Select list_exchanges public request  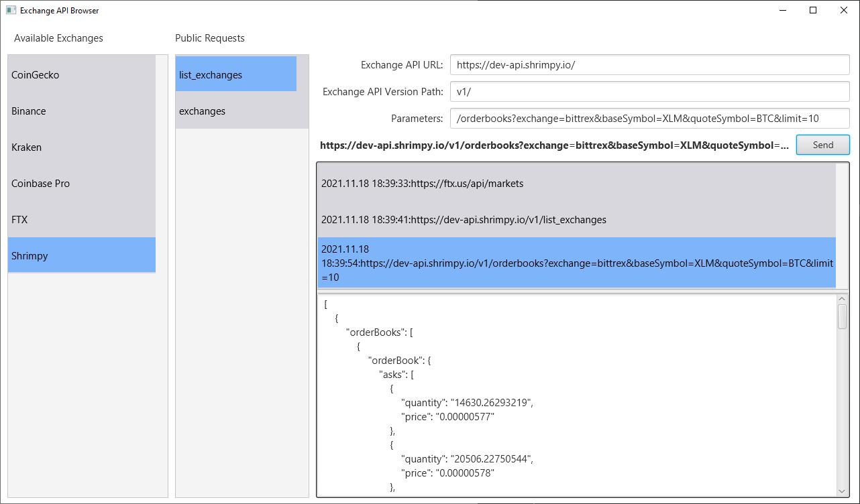click(x=235, y=75)
